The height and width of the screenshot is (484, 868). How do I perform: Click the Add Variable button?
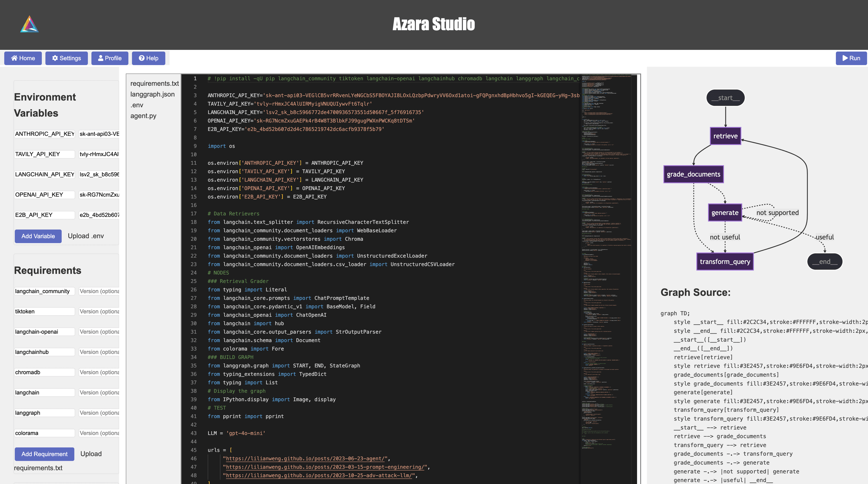(x=38, y=236)
